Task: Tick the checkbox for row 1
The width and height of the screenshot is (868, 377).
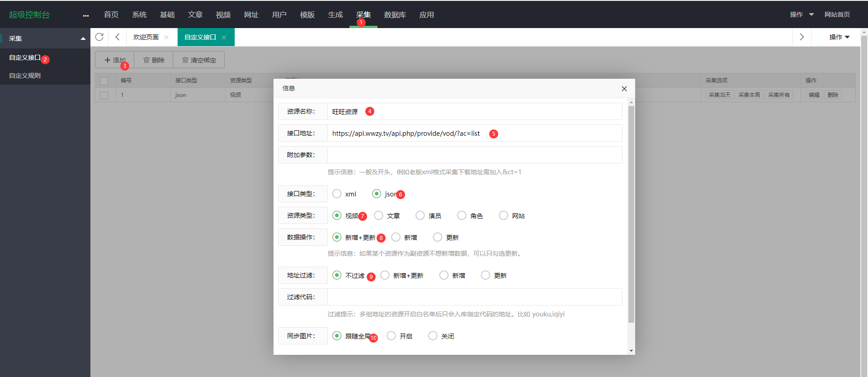Action: click(x=104, y=95)
